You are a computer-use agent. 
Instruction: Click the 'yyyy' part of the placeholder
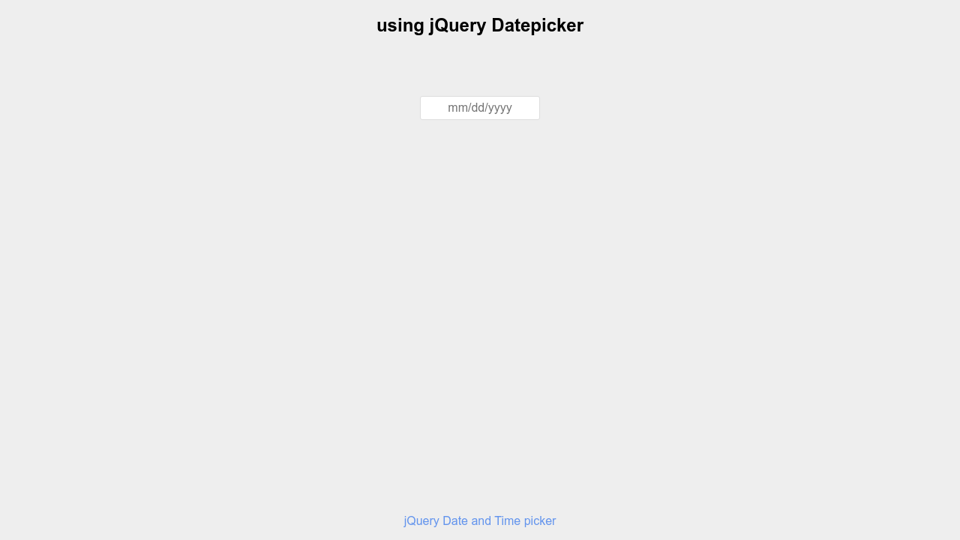tap(499, 108)
